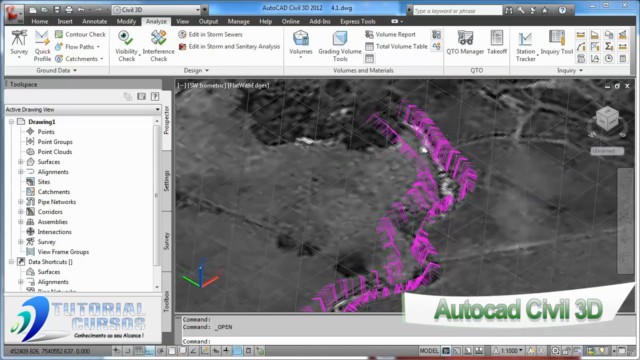This screenshot has width=640, height=360.
Task: Click the ViewCube in the viewport
Action: [607, 120]
